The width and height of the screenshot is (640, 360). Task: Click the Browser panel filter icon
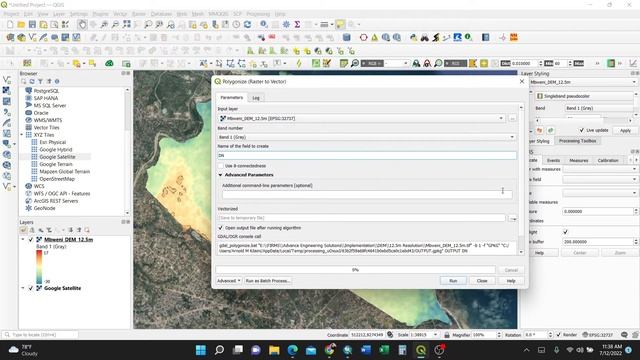pyautogui.click(x=40, y=81)
